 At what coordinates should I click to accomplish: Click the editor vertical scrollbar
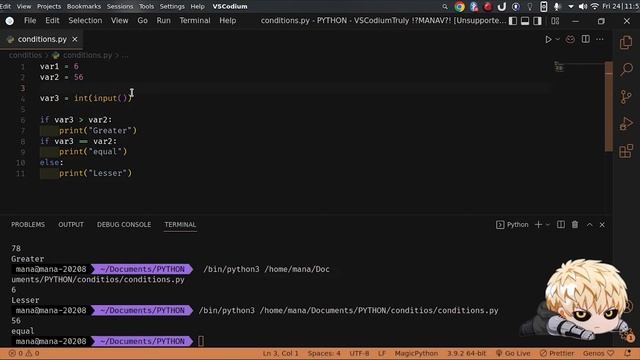click(x=609, y=107)
